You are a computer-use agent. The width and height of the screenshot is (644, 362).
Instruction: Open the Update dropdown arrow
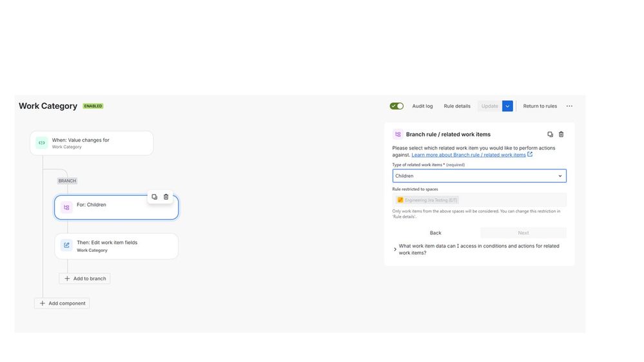tap(507, 106)
